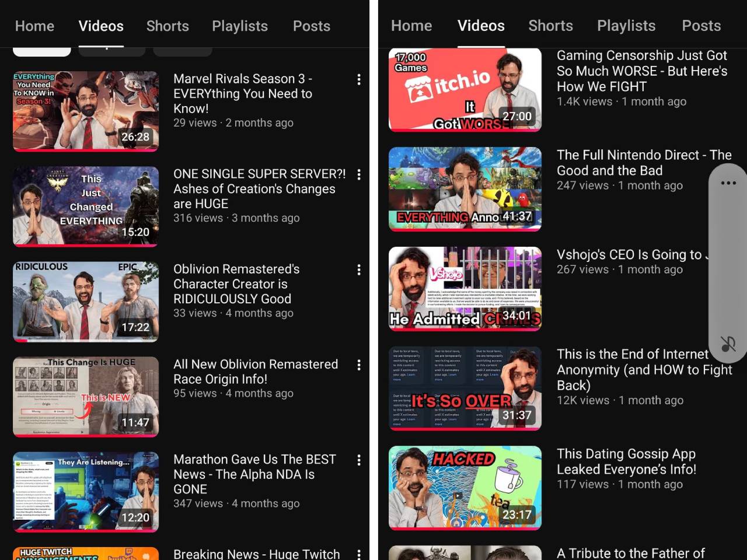Open three-dot menu for Ashes of Creation video
The image size is (747, 560).
click(358, 174)
